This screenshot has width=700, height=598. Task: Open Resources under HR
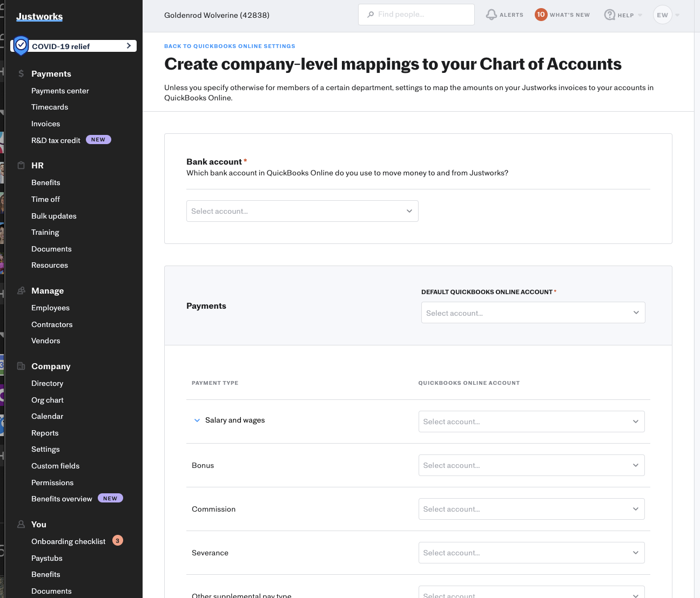(x=50, y=265)
